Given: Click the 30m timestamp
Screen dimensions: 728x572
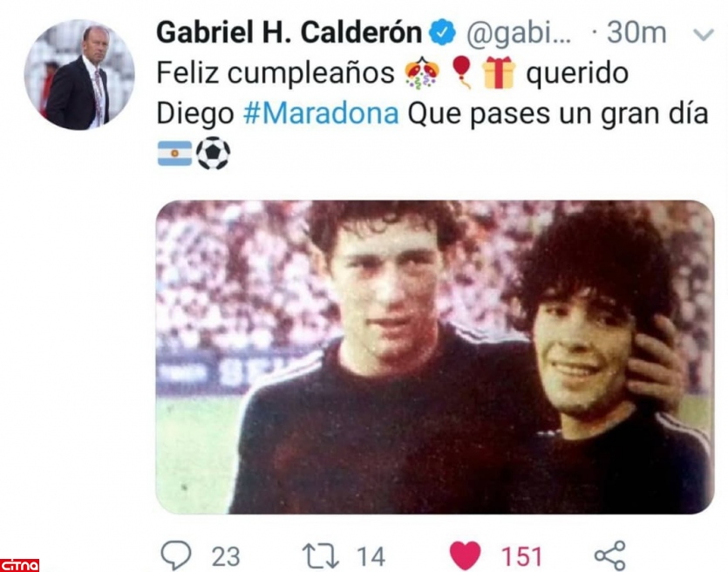Looking at the screenshot, I should click(x=636, y=32).
